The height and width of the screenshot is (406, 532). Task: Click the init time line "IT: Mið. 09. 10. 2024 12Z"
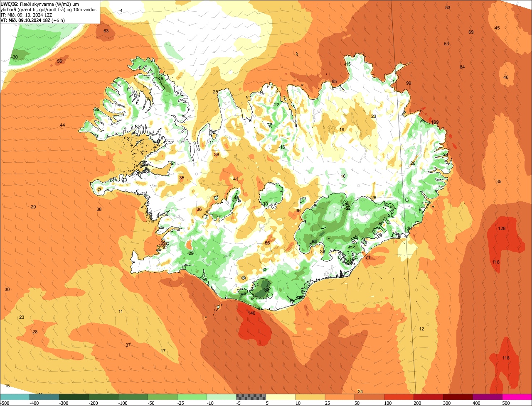click(26, 15)
